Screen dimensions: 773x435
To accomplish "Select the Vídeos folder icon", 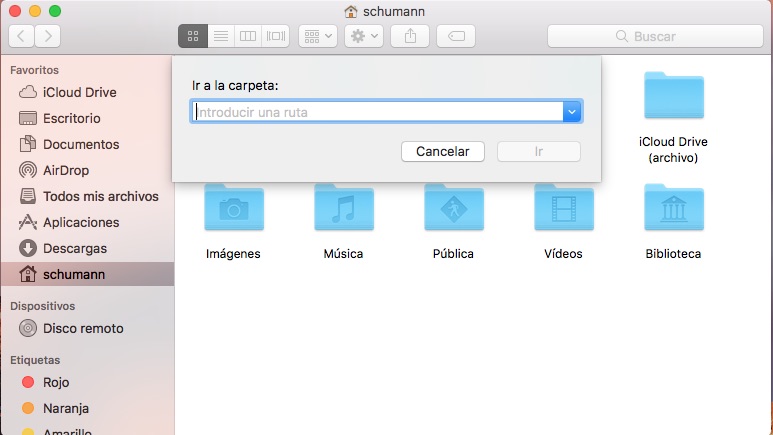I will click(x=563, y=207).
